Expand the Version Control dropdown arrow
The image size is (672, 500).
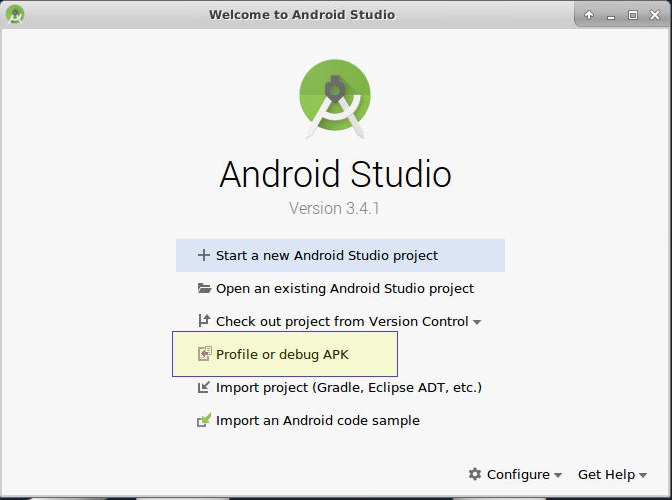pyautogui.click(x=477, y=322)
